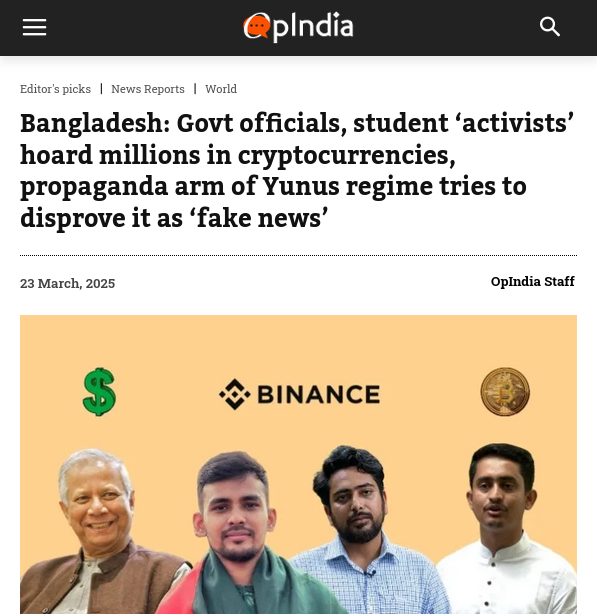Open the News Reports category

point(148,89)
